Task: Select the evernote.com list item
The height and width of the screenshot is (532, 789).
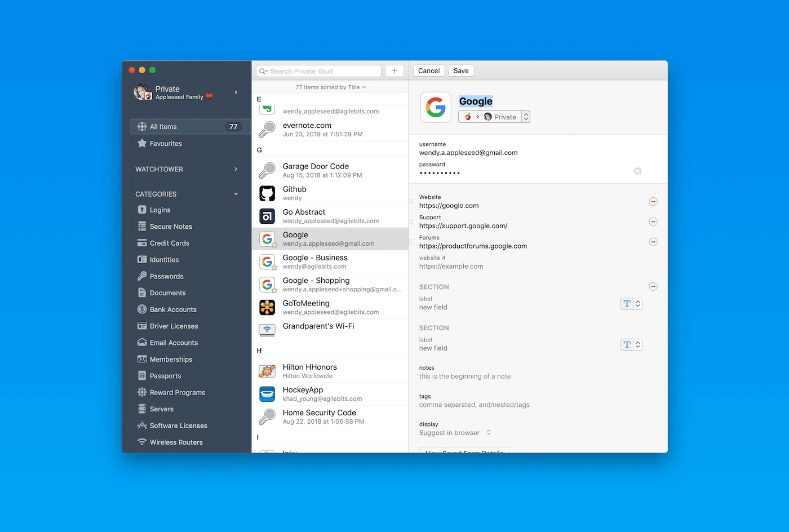Action: [x=330, y=130]
